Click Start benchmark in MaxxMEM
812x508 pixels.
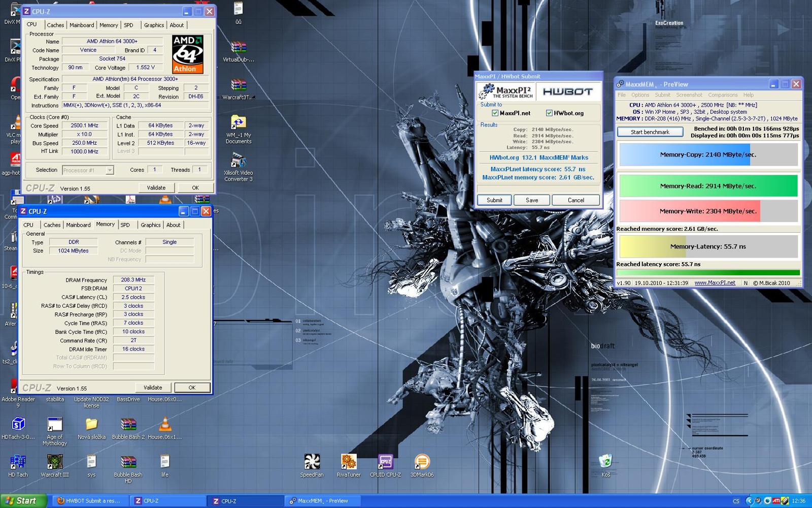click(x=650, y=132)
